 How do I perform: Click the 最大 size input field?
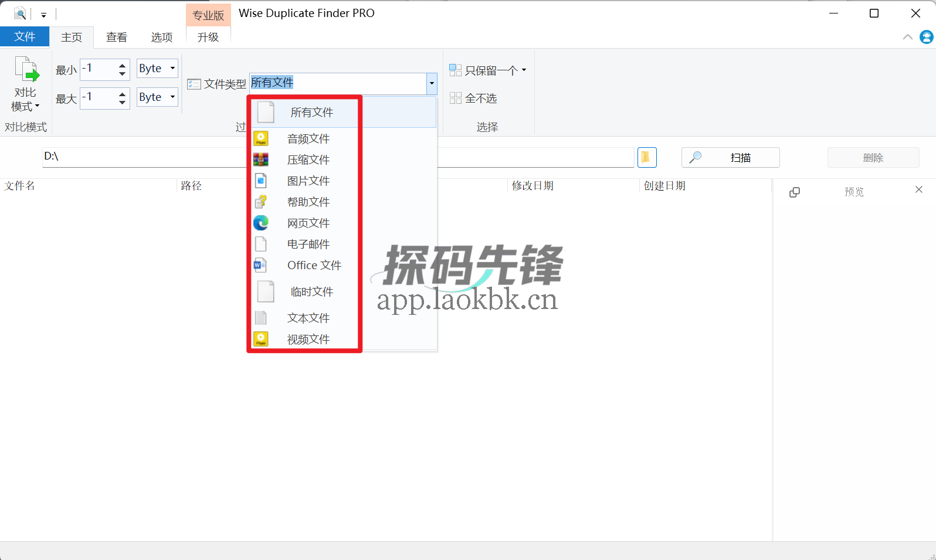tap(99, 97)
